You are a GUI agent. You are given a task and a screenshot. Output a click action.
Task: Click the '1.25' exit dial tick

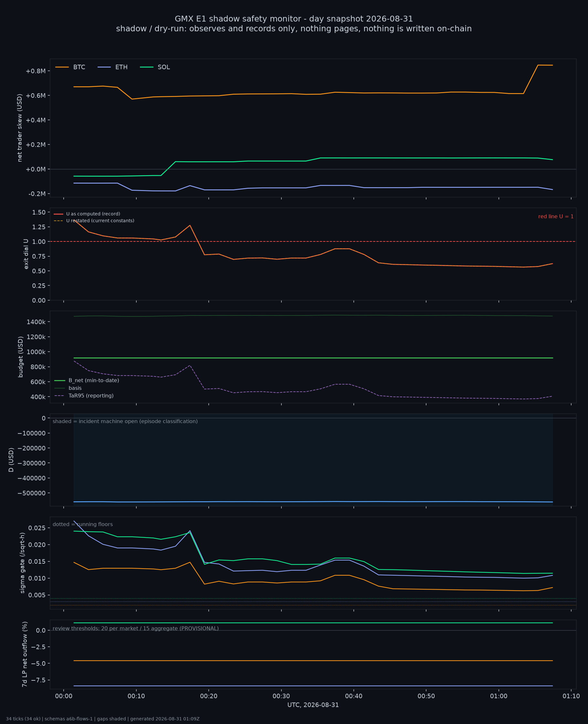pyautogui.click(x=39, y=227)
